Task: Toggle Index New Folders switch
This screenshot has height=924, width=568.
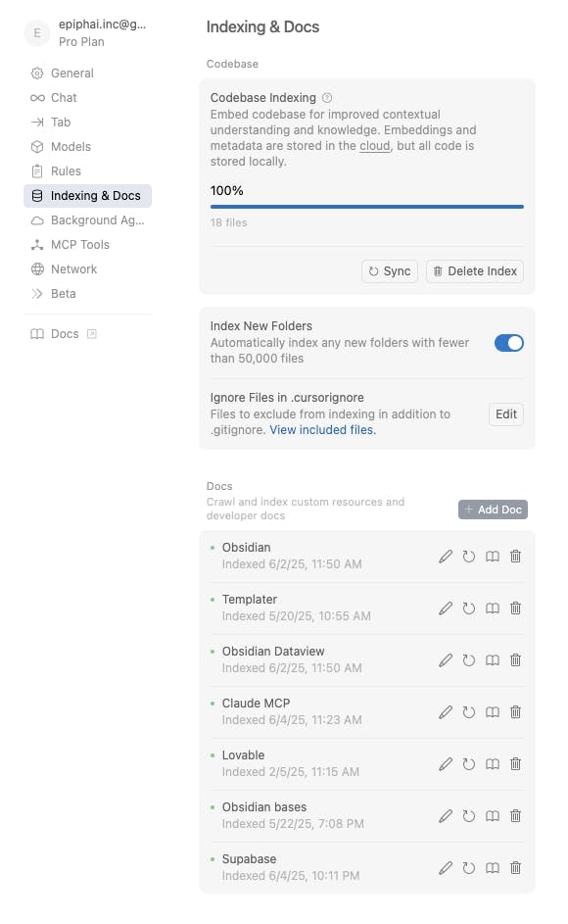Action: pyautogui.click(x=509, y=343)
